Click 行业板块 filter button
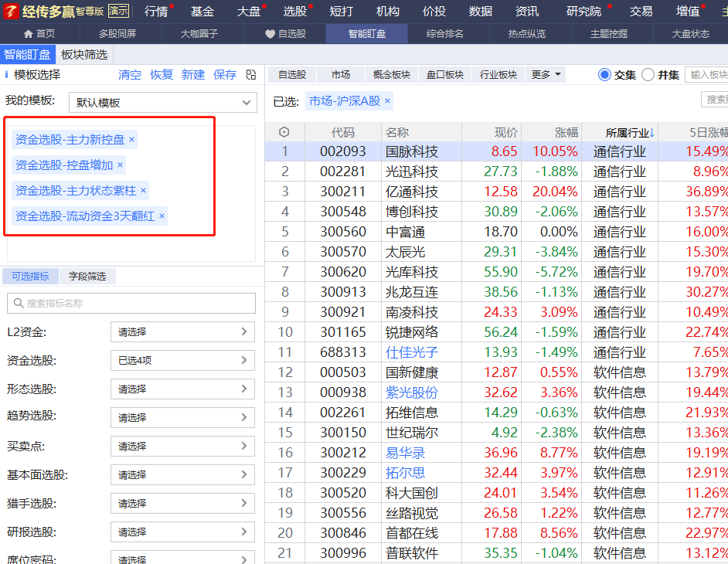 [x=498, y=75]
